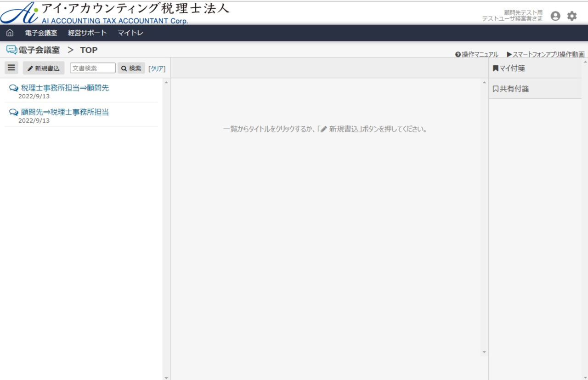Image resolution: width=588 pixels, height=380 pixels.
Task: Open the home icon in navigation bar
Action: point(10,33)
